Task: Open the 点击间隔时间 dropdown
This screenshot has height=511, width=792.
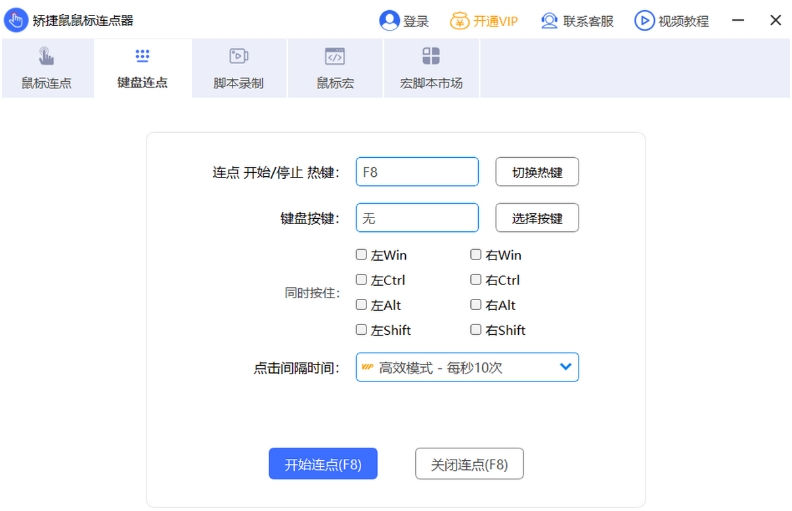Action: pyautogui.click(x=467, y=367)
